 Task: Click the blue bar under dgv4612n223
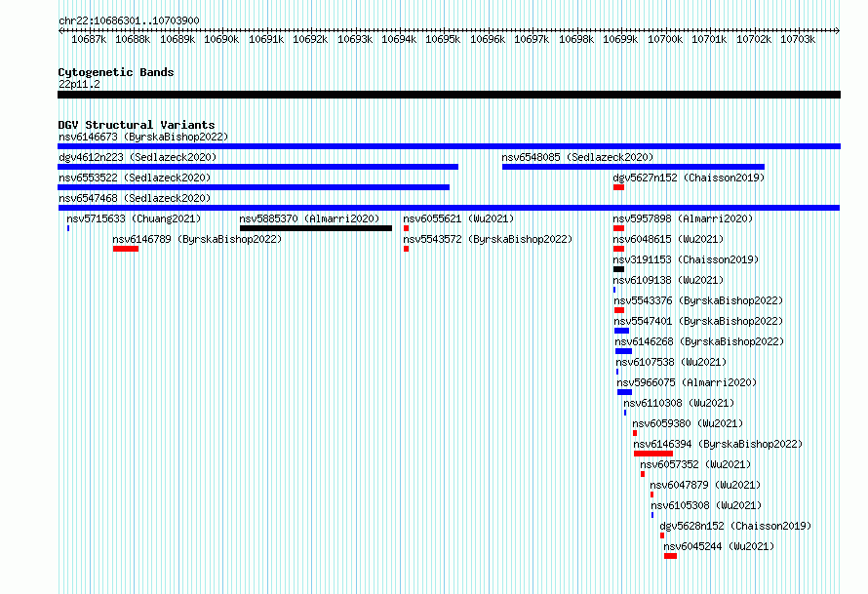(258, 167)
